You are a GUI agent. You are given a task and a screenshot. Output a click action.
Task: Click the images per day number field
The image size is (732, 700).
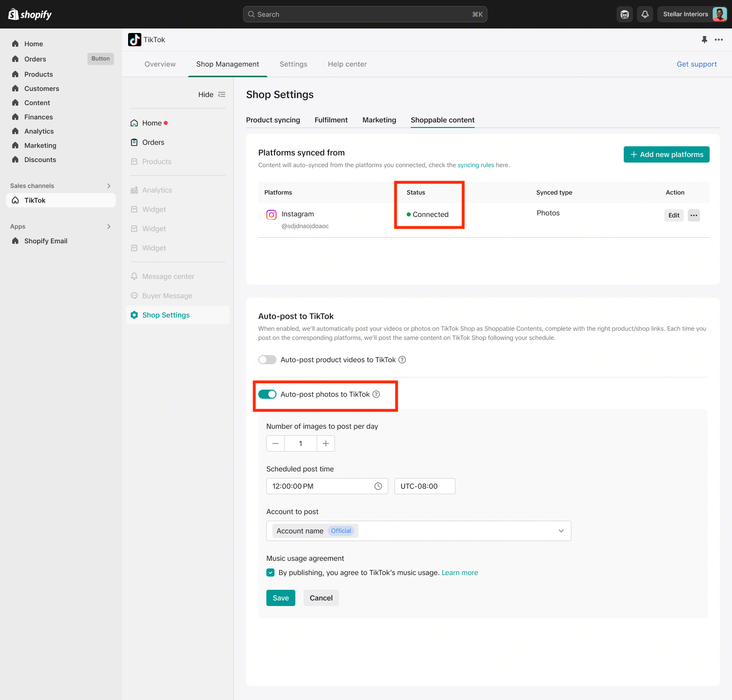coord(300,443)
